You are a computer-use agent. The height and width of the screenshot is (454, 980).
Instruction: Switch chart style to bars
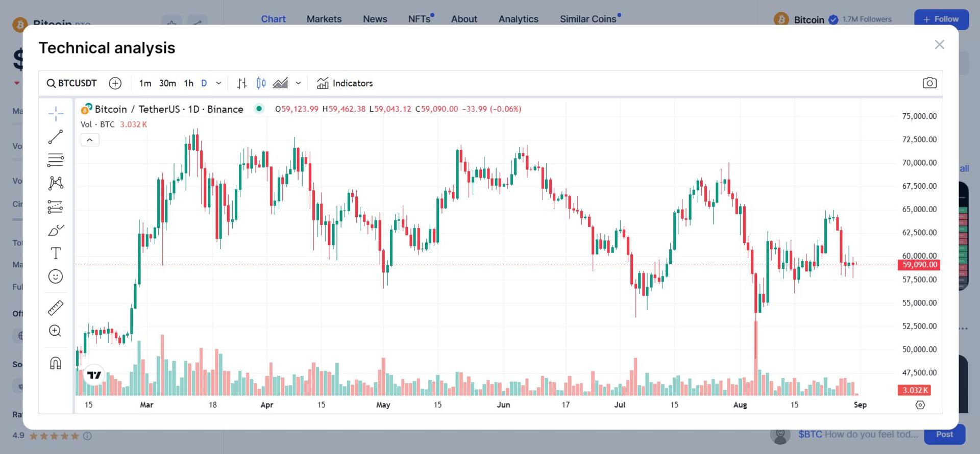coord(242,83)
